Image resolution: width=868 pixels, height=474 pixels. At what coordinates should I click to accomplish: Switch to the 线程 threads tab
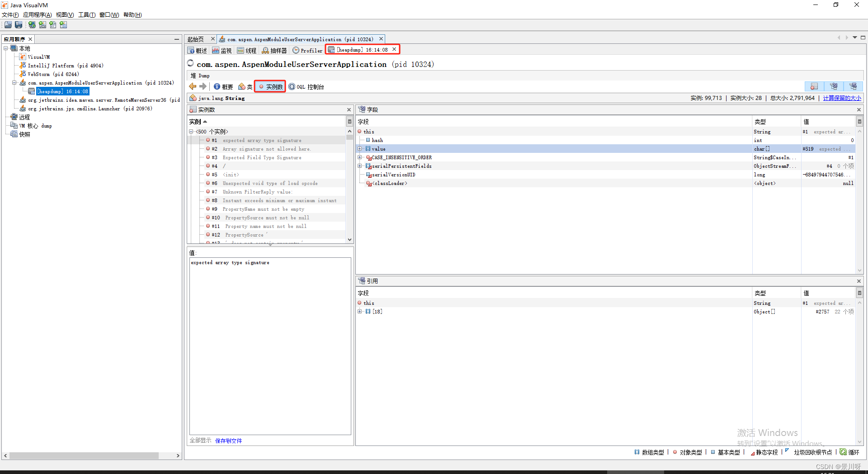(247, 50)
